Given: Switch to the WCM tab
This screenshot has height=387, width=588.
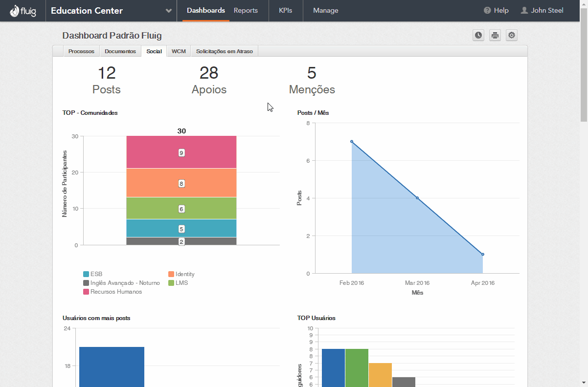Looking at the screenshot, I should (179, 51).
